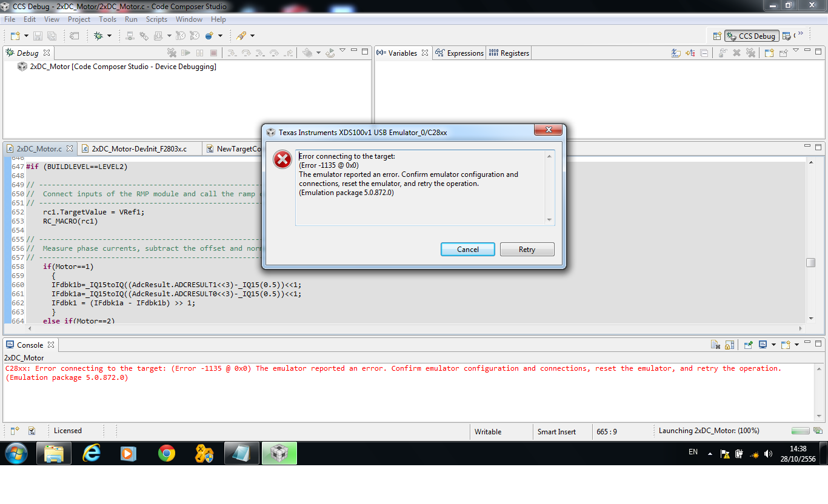Image resolution: width=828 pixels, height=504 pixels.
Task: Clear the Console output using the clear icon
Action: 715,344
